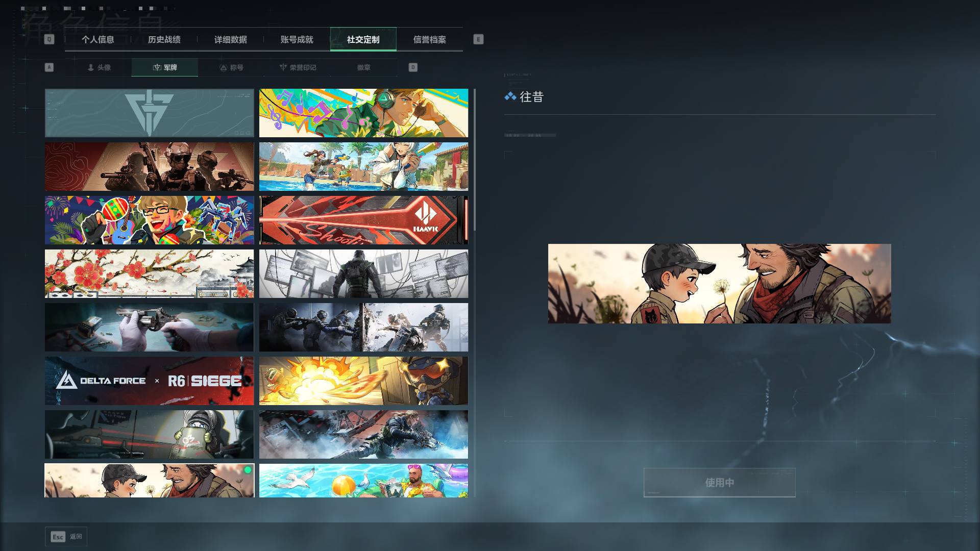Click the blue diamond icon beside 往昔
Screen dimensions: 980x551
point(510,96)
